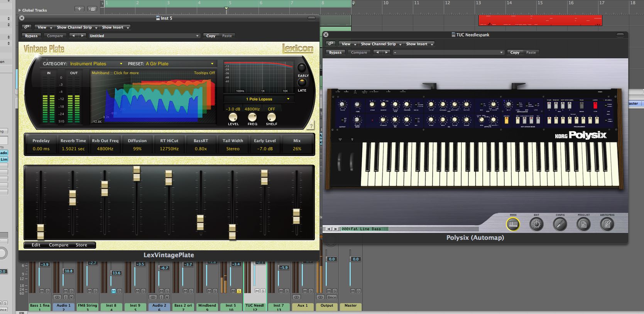
Task: Click Copy in the TUC Needlespank window
Action: (x=515, y=53)
